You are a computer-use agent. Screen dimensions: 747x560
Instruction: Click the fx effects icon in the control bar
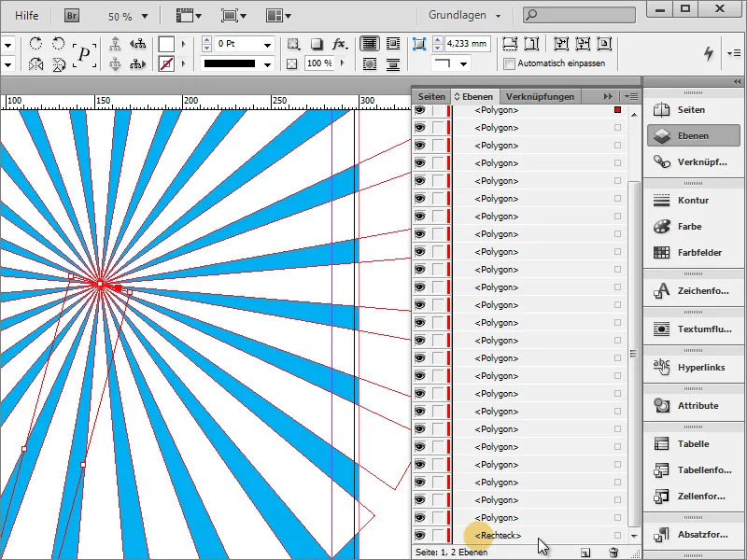click(339, 43)
